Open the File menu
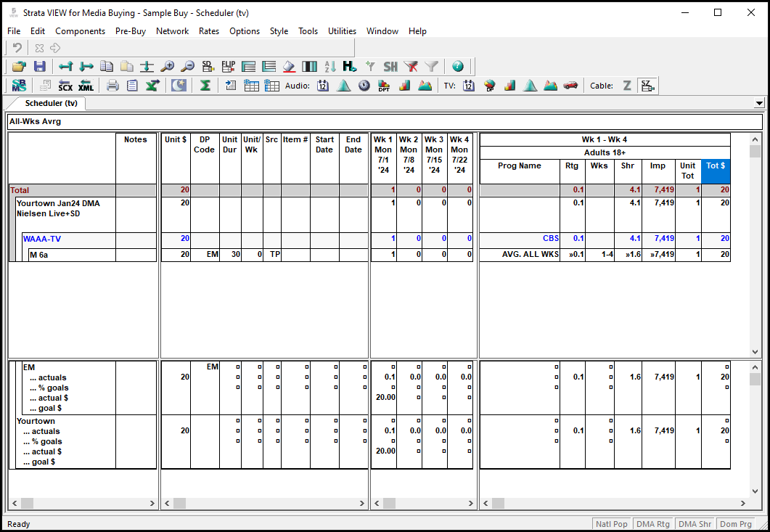Image resolution: width=770 pixels, height=532 pixels. [x=14, y=31]
